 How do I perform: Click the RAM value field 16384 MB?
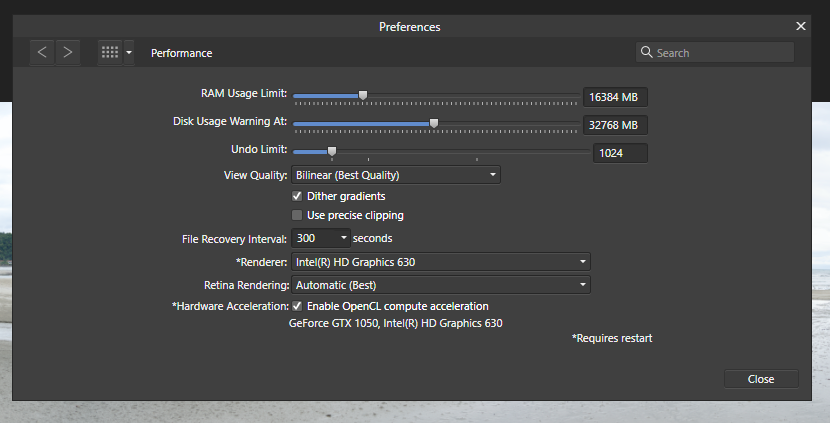(615, 97)
